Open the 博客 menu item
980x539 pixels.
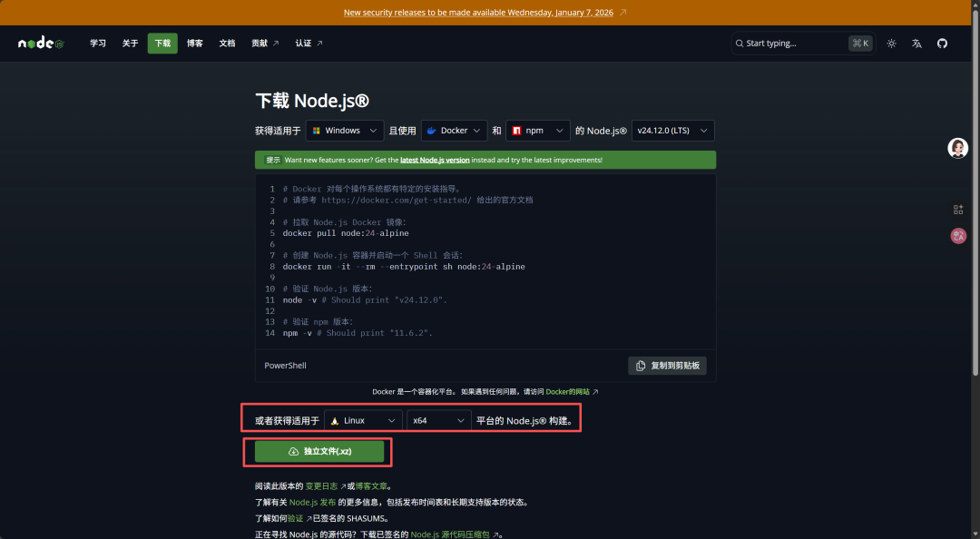(x=195, y=44)
